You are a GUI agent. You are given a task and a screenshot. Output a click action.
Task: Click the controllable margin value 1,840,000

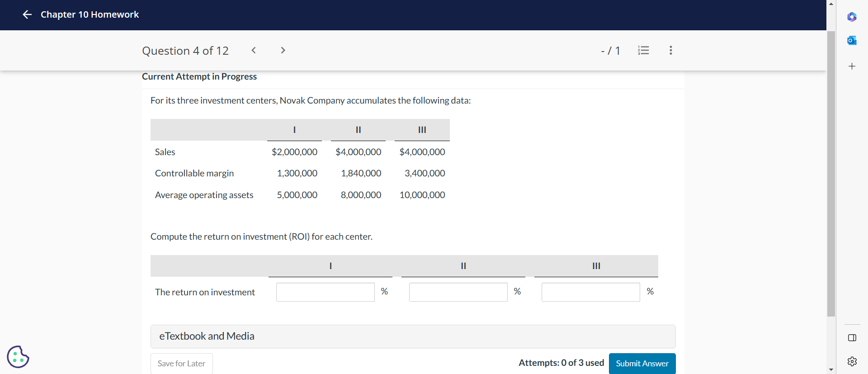[x=361, y=173]
